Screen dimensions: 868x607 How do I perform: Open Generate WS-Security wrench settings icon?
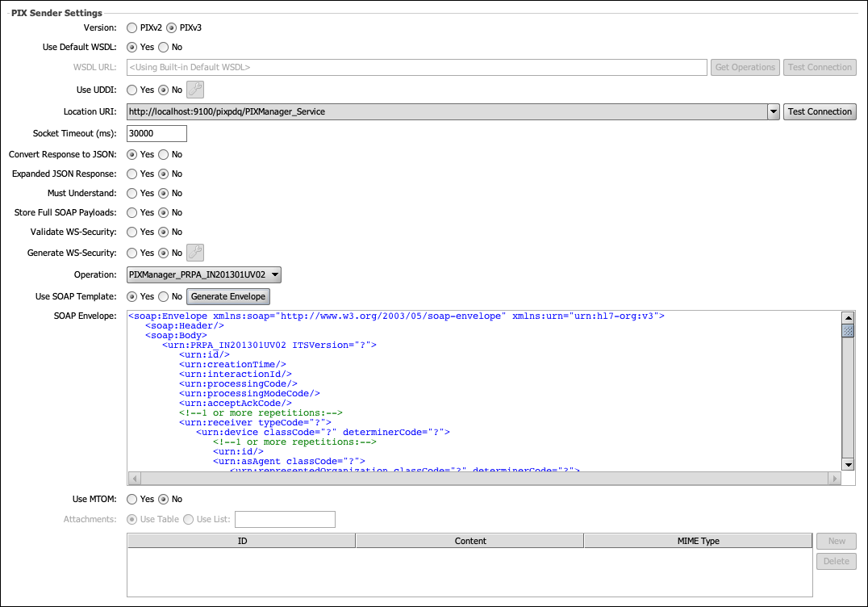coord(195,253)
